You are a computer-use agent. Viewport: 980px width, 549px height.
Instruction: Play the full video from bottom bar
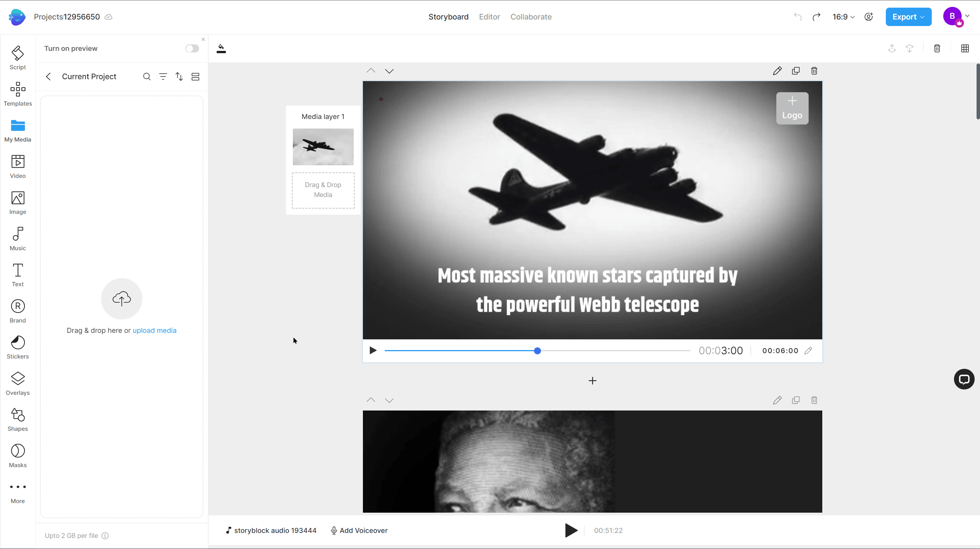point(571,530)
